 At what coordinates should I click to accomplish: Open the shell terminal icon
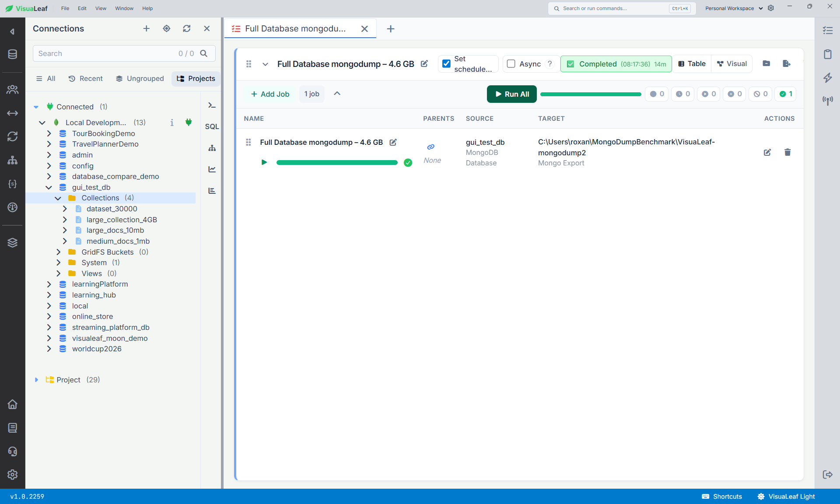212,105
